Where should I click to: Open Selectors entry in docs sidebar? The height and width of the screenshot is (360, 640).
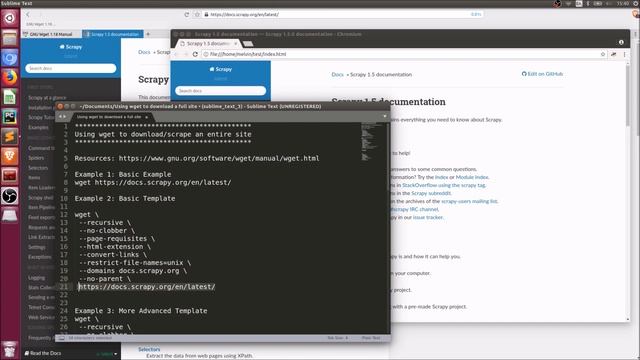coord(38,168)
